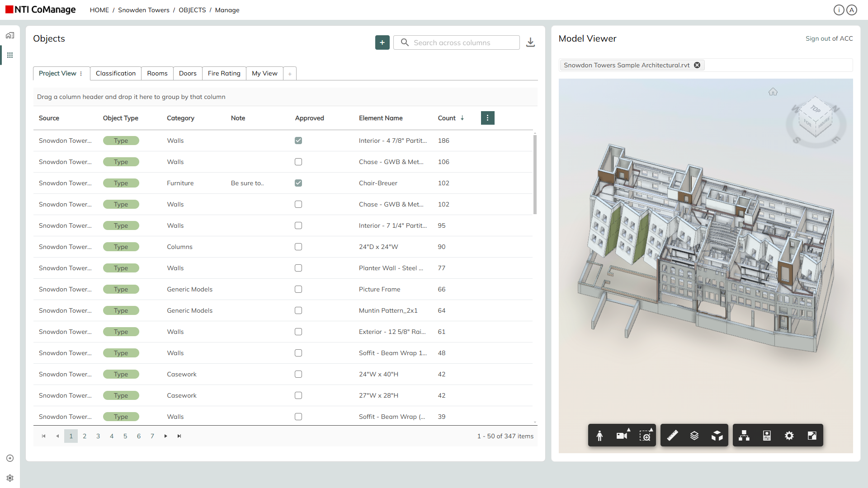This screenshot has width=868, height=488.
Task: Click the Source column header
Action: [49, 118]
